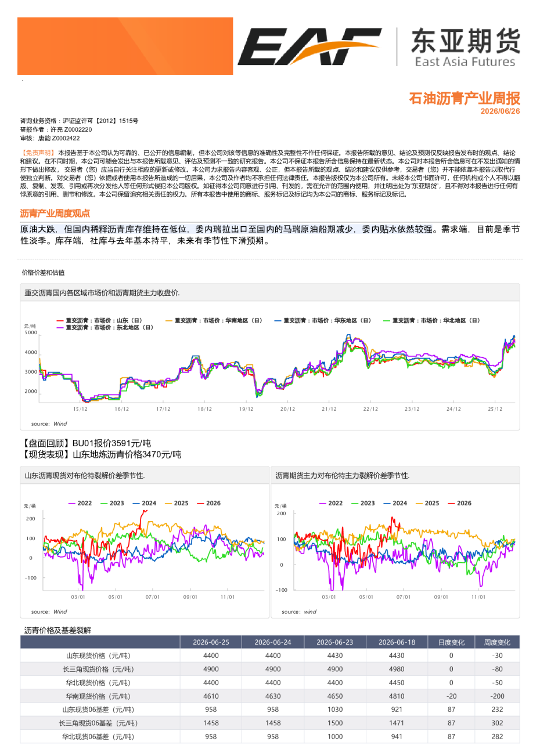
Task: Click the 4610 cell in 华南现货价格 row
Action: pyautogui.click(x=211, y=696)
